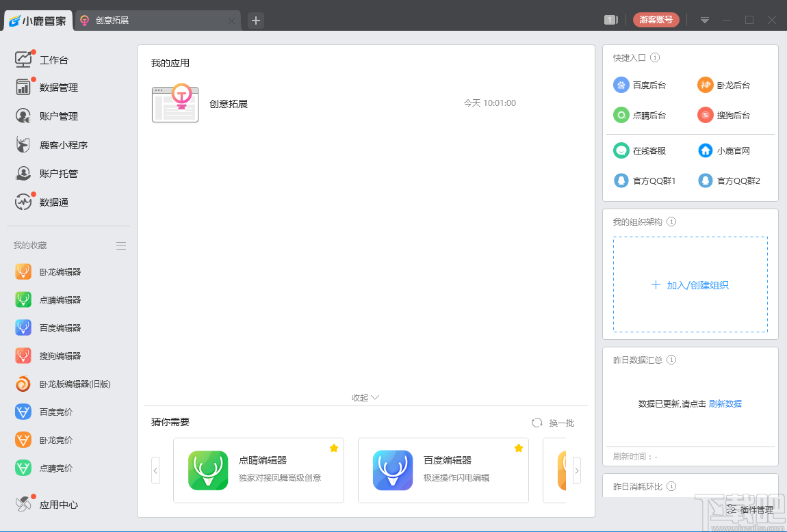
Task: Open the account dropdown beside 游客账号
Action: pyautogui.click(x=704, y=20)
